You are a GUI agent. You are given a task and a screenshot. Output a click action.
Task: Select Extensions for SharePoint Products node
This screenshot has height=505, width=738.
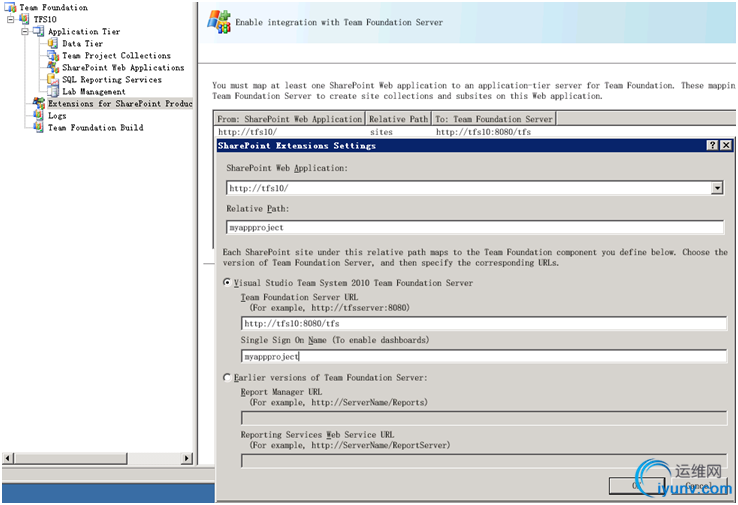(120, 103)
